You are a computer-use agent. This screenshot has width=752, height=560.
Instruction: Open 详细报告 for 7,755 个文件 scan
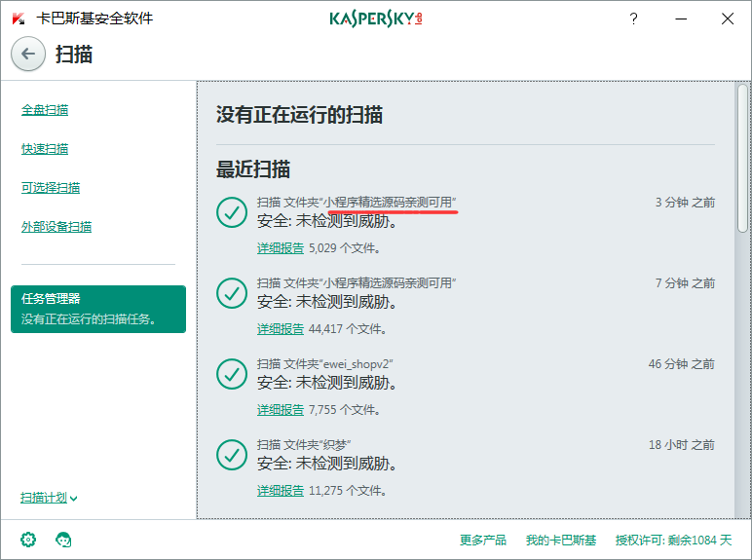pyautogui.click(x=281, y=409)
